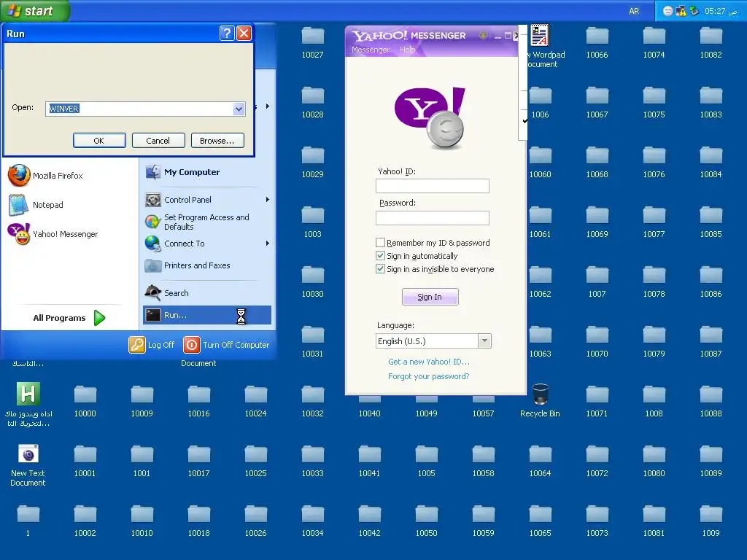This screenshot has height=560, width=747.
Task: Expand the Control Panel submenu arrow
Action: (x=268, y=200)
